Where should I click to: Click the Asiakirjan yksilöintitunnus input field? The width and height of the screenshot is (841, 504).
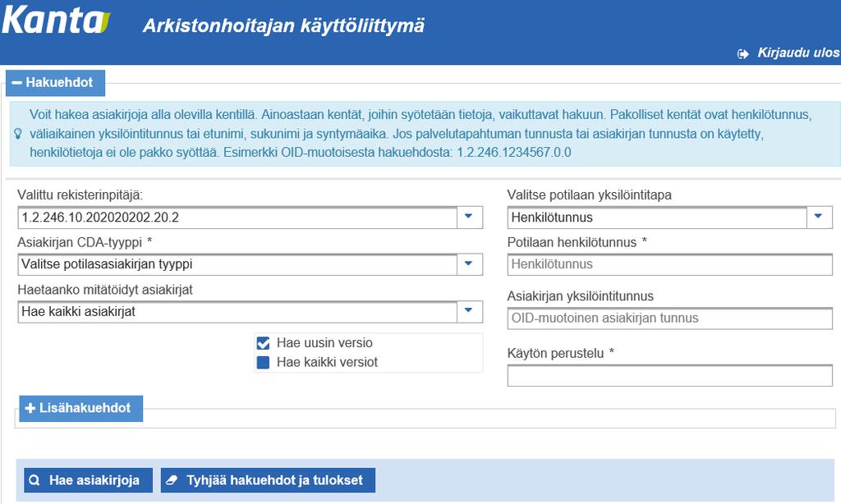[670, 318]
